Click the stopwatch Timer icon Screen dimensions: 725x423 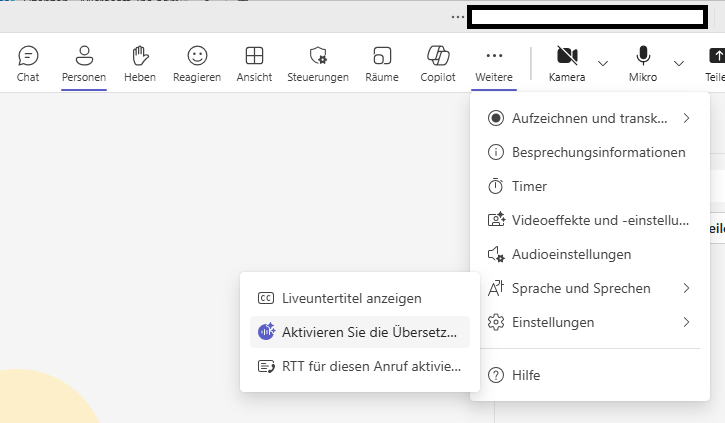[x=496, y=186]
